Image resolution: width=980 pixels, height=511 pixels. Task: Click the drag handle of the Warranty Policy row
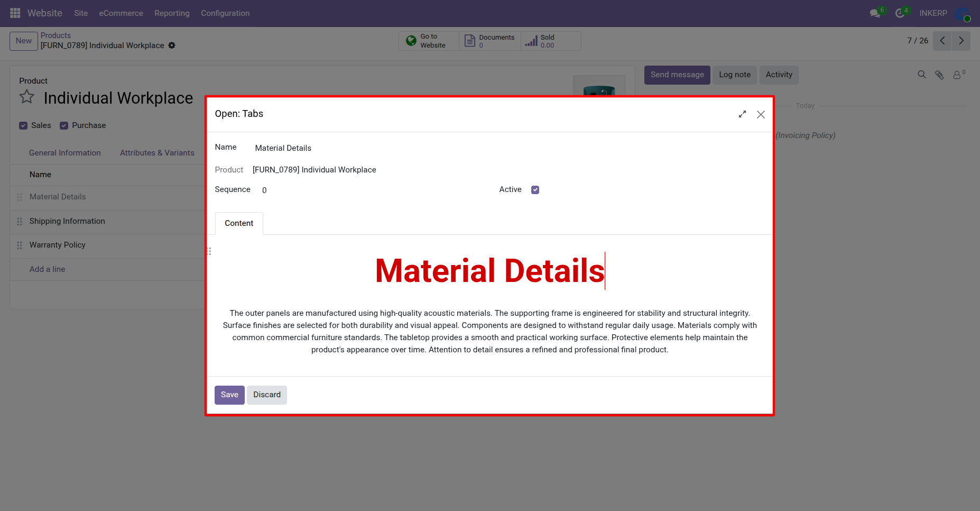20,245
